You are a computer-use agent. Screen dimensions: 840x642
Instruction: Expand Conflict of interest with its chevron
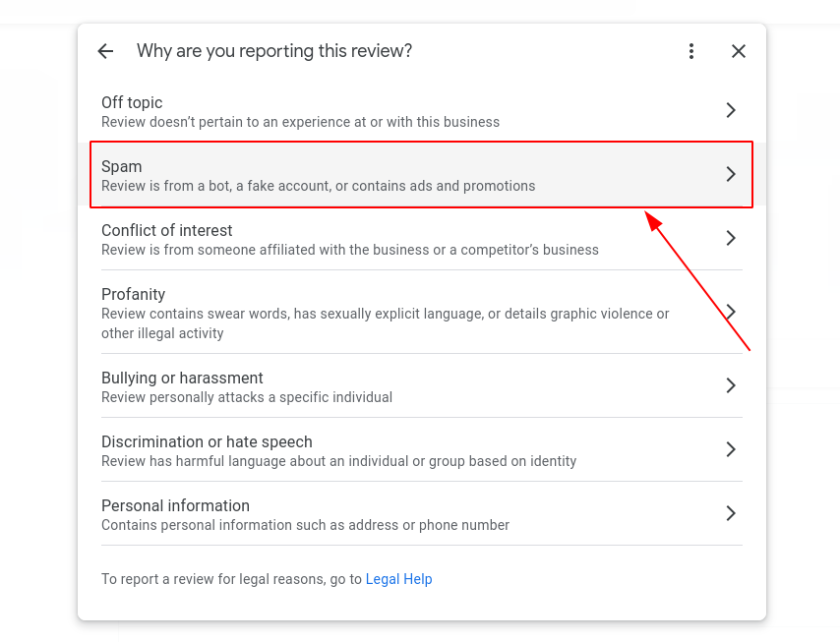point(731,238)
